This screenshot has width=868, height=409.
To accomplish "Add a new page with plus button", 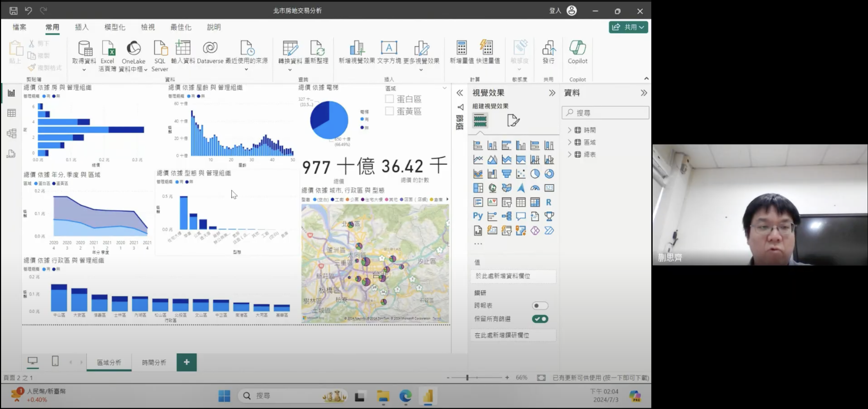I will (x=187, y=362).
